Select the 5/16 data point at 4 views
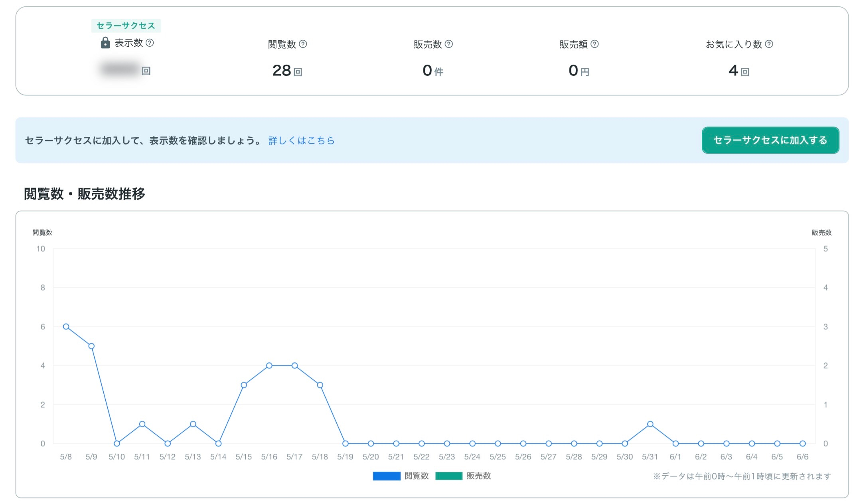This screenshot has width=865, height=504. [x=269, y=366]
